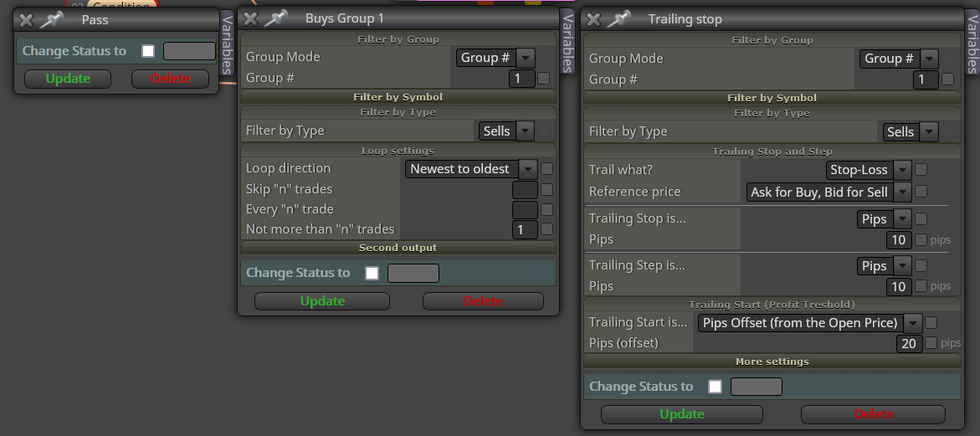980x436 pixels.
Task: Toggle checkbox next to Trailing Start is...
Action: click(x=931, y=322)
